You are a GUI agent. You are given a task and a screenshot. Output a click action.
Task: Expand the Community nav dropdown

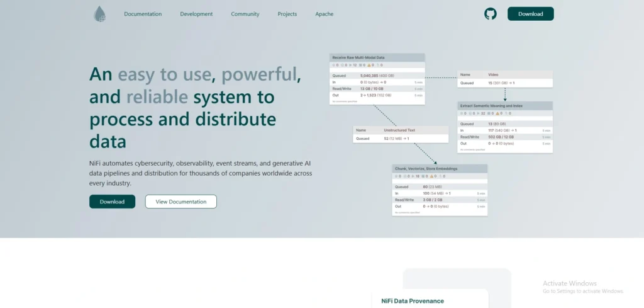pos(245,14)
